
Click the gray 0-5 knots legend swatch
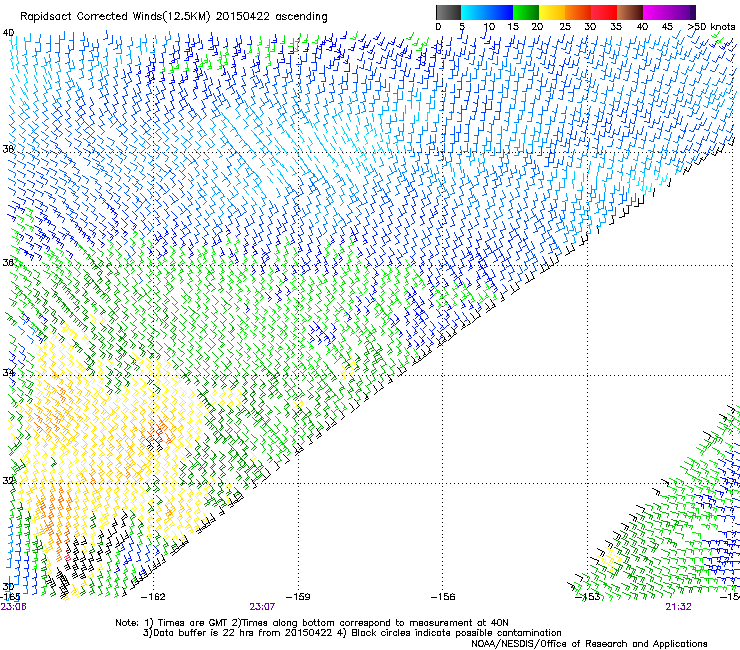pos(448,12)
